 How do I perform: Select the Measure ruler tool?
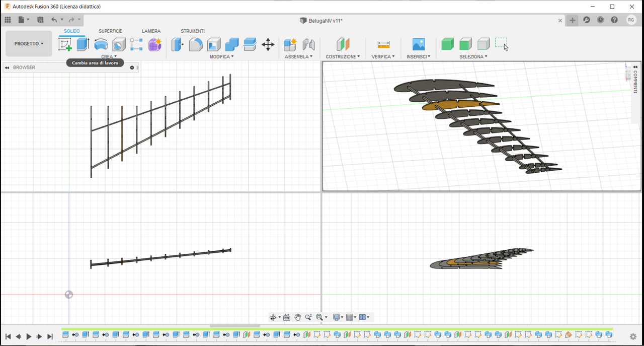(x=383, y=44)
